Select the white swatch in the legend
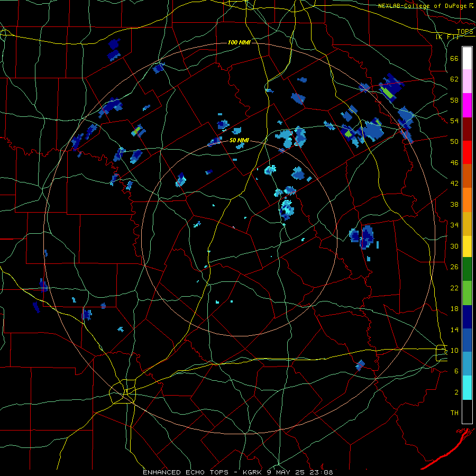Screen dimensions: 476x476 pyautogui.click(x=467, y=58)
